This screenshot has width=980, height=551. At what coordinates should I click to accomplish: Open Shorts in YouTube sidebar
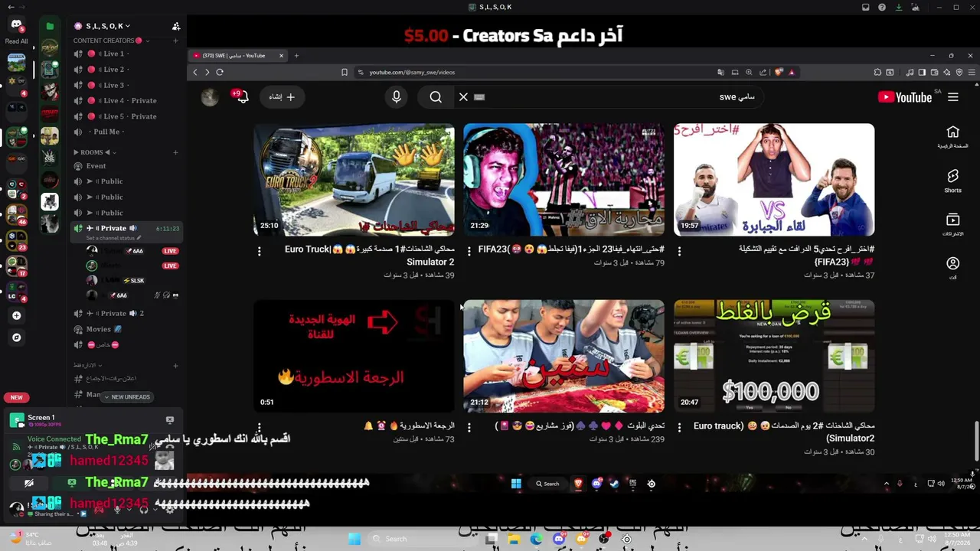953,181
